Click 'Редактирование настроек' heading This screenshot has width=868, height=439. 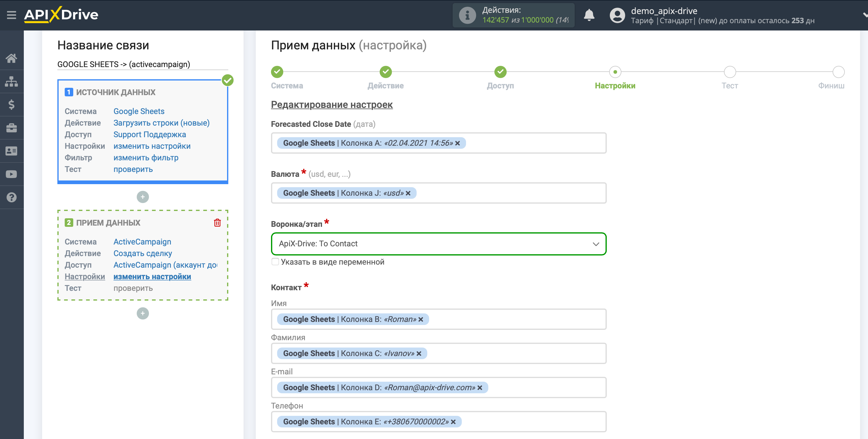[331, 105]
